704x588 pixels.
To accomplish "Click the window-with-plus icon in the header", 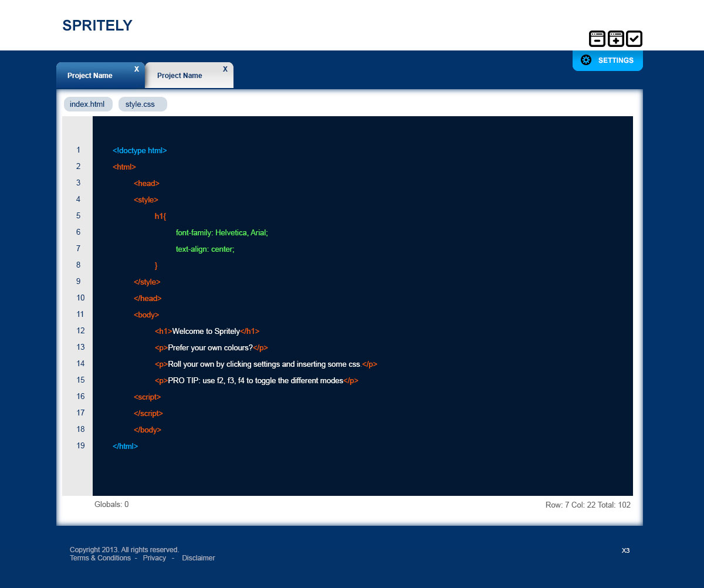I will pyautogui.click(x=615, y=39).
